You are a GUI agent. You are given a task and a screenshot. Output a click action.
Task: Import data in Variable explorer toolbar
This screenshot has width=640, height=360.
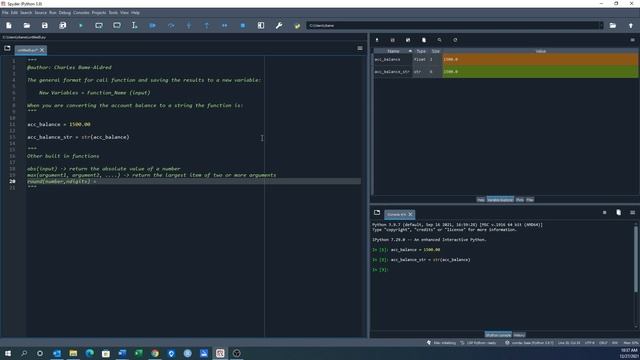point(377,40)
